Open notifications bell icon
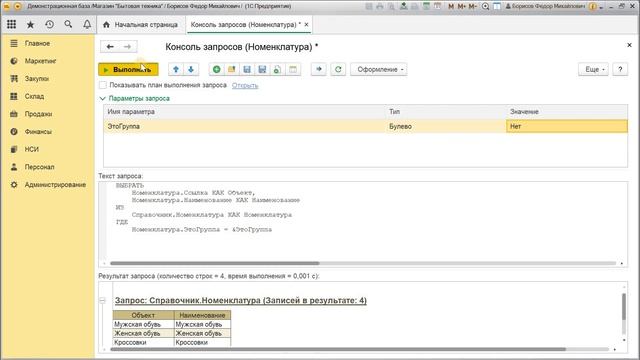 coord(87,24)
